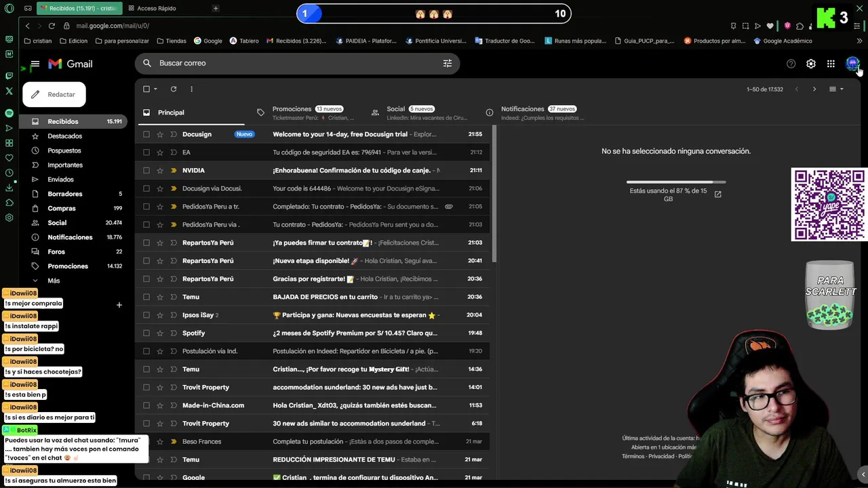This screenshot has height=488, width=868.
Task: Star the Docusign welcome email
Action: coord(160,134)
